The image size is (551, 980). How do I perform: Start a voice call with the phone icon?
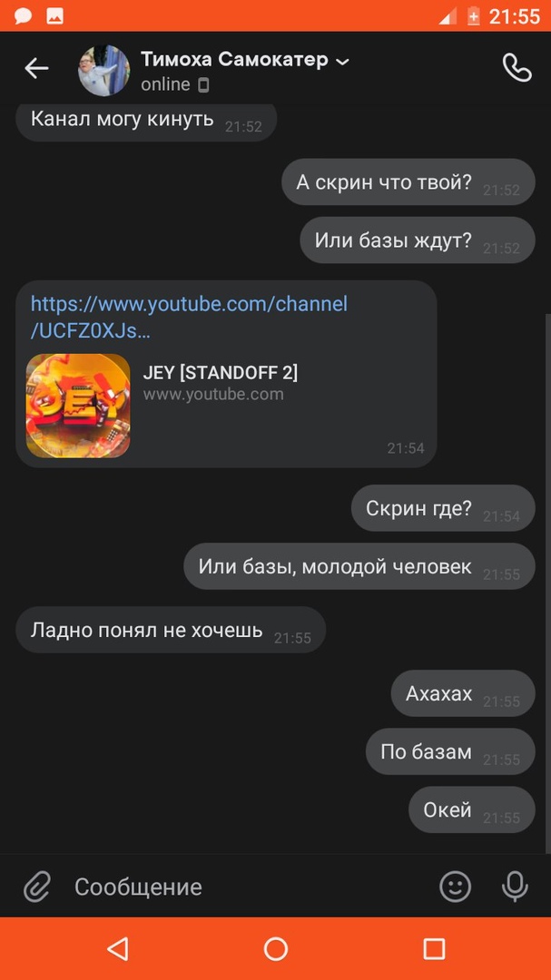(x=517, y=68)
